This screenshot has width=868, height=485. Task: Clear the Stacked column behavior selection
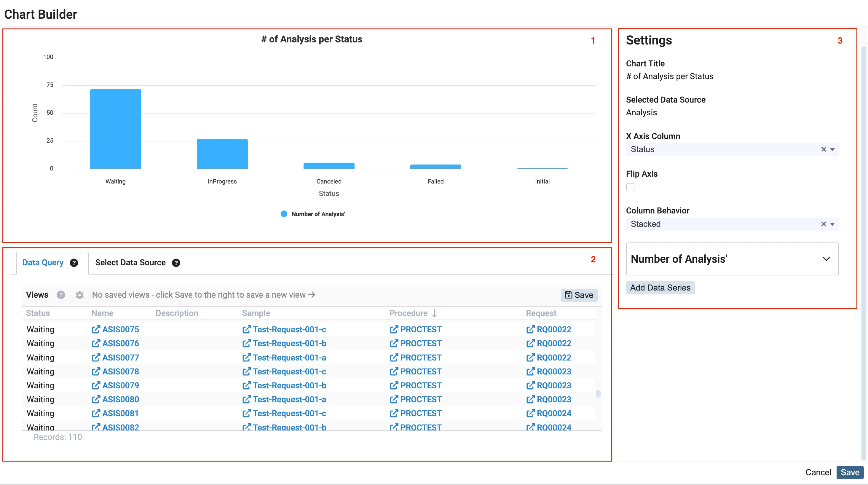click(823, 224)
